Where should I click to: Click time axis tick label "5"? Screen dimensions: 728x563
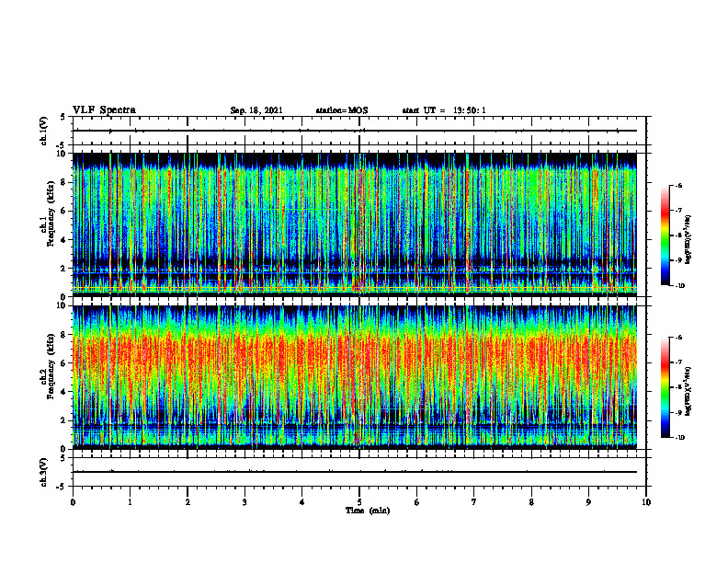coord(359,502)
